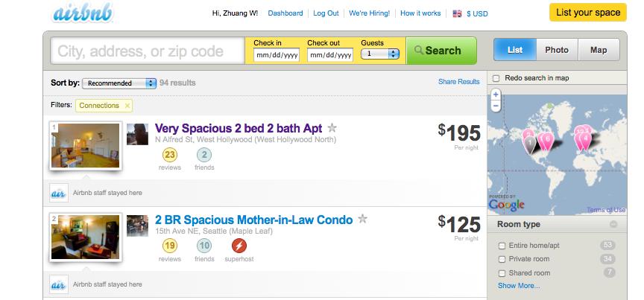Switch to Photo view tab
This screenshot has width=644, height=300.
tap(557, 50)
